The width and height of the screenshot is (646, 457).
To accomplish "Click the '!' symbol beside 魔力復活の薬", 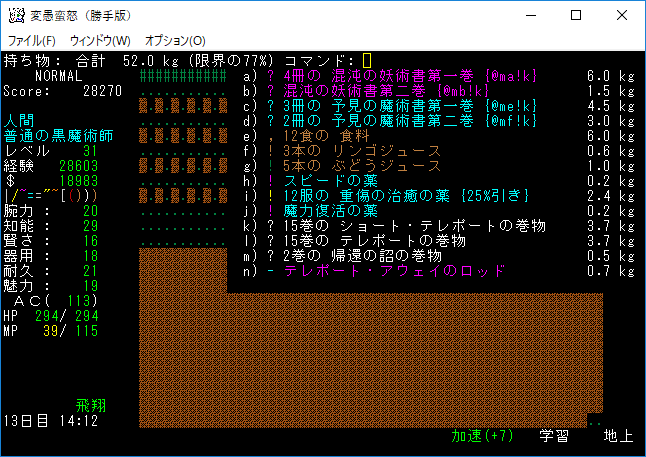I will tap(270, 211).
